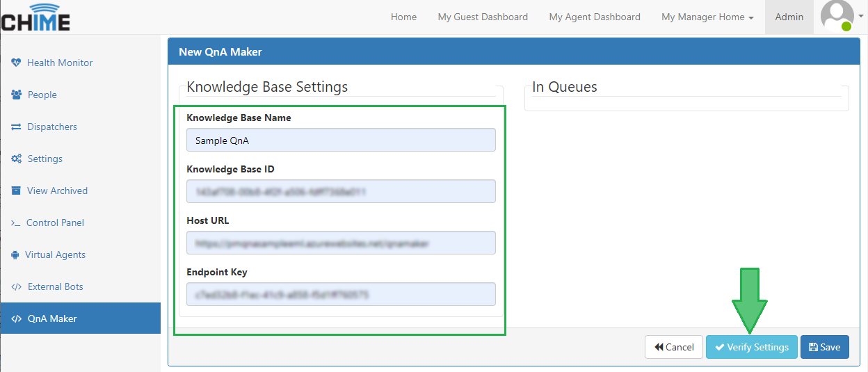
Task: Focus the Host URL input field
Action: pyautogui.click(x=341, y=243)
